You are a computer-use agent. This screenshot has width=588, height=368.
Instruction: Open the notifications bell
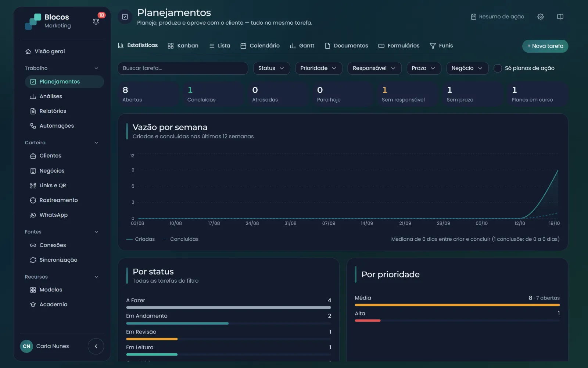coord(96,21)
